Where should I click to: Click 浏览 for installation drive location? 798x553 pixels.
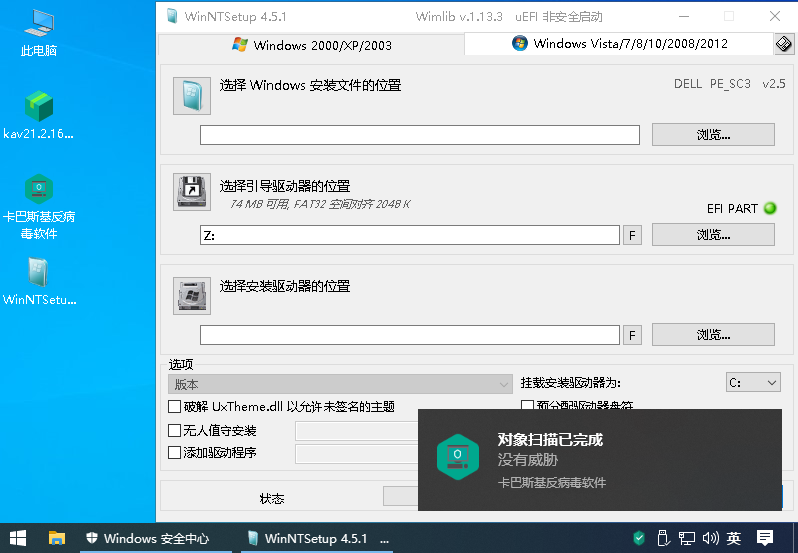[713, 335]
